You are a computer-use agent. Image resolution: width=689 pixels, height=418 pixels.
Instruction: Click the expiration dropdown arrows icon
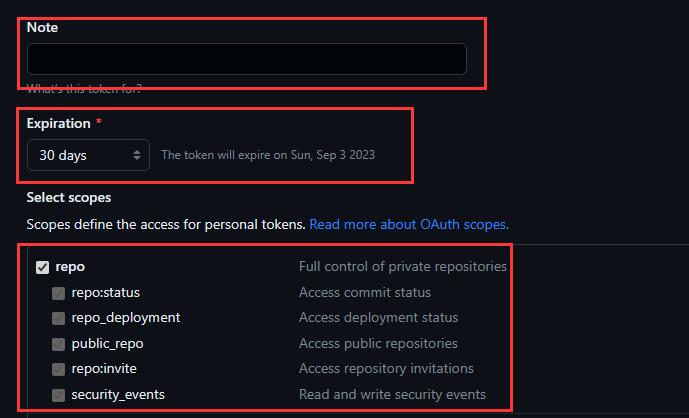click(137, 155)
